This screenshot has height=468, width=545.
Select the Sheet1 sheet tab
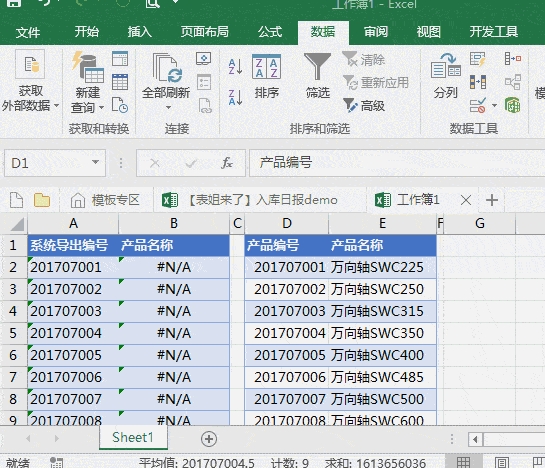point(133,437)
